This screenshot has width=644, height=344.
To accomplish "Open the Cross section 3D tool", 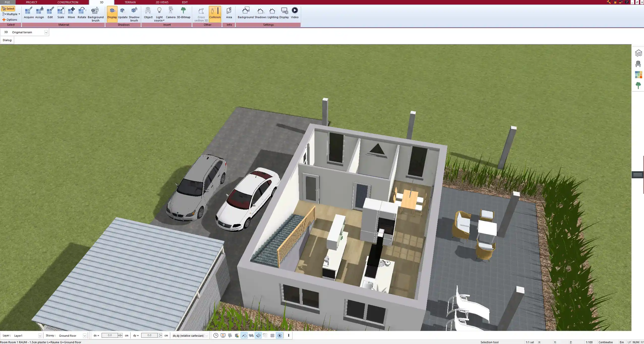I will pos(200,14).
